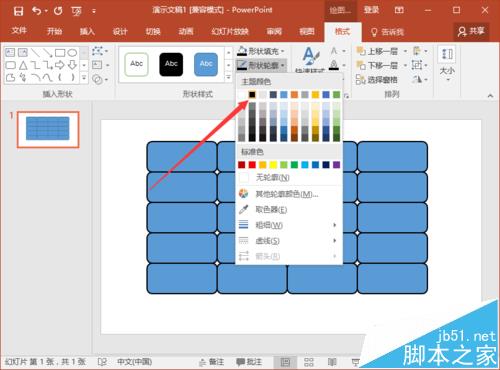The height and width of the screenshot is (370, 500).
Task: Collapse the ribbon with the chevron
Action: (x=490, y=96)
